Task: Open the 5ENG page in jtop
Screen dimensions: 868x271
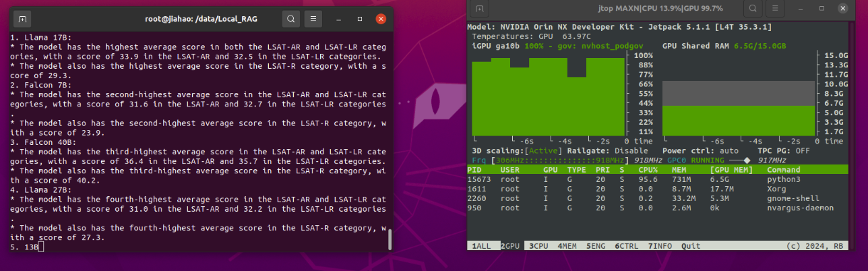Action: (x=596, y=246)
